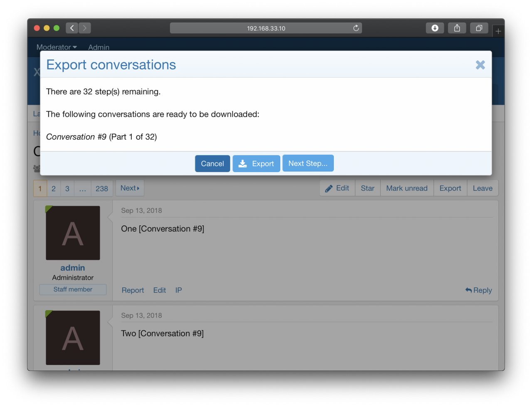This screenshot has height=407, width=532.
Task: Jump to page 2 in pagination
Action: [x=54, y=189]
